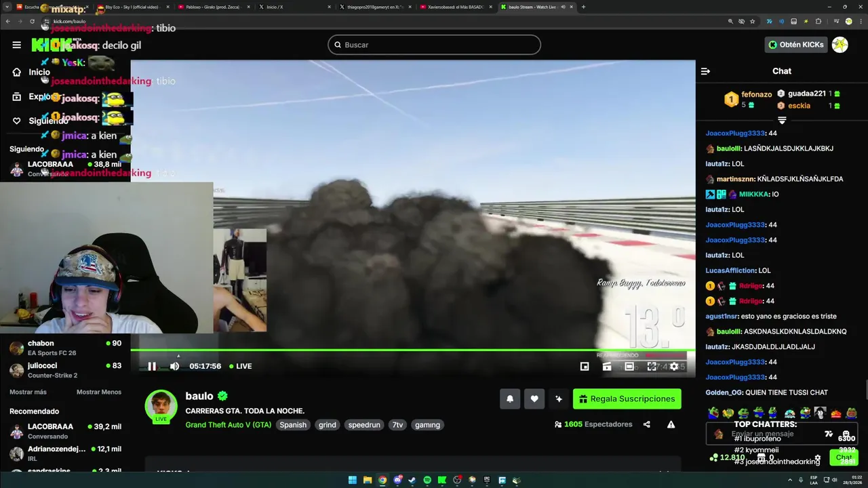Open Windows Start menu
Screen dimensions: 868x488
pos(353,480)
